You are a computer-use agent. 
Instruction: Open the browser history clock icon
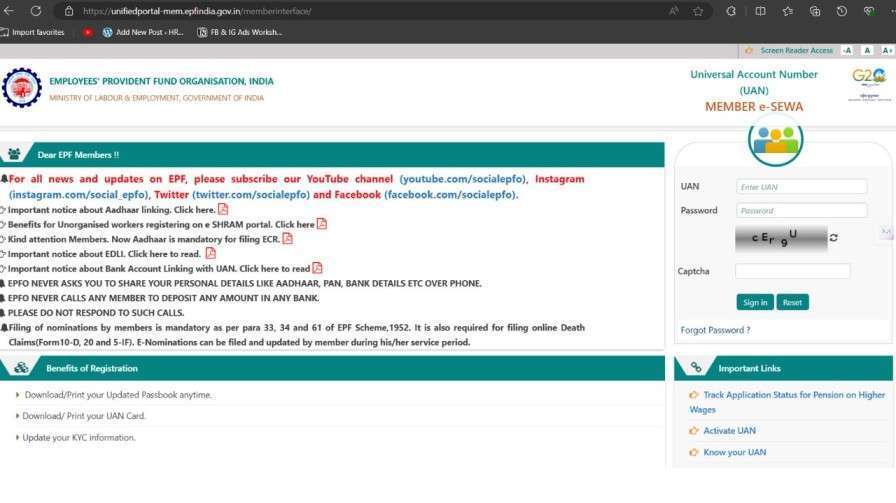click(x=842, y=11)
